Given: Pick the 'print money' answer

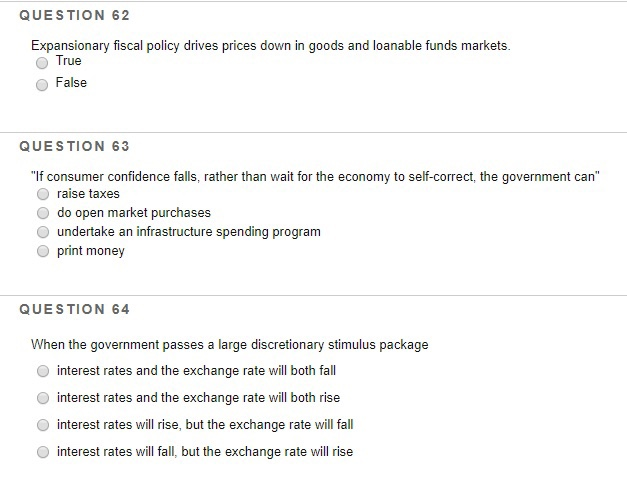Looking at the screenshot, I should point(43,251).
